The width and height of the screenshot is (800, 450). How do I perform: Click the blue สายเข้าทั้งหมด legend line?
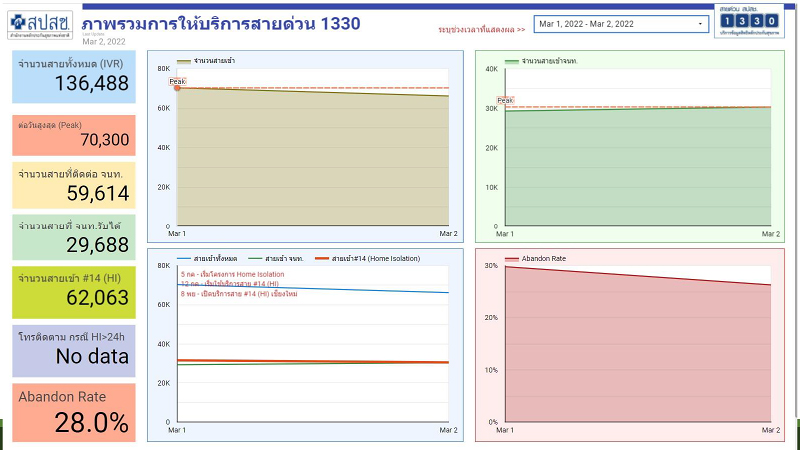[183, 258]
